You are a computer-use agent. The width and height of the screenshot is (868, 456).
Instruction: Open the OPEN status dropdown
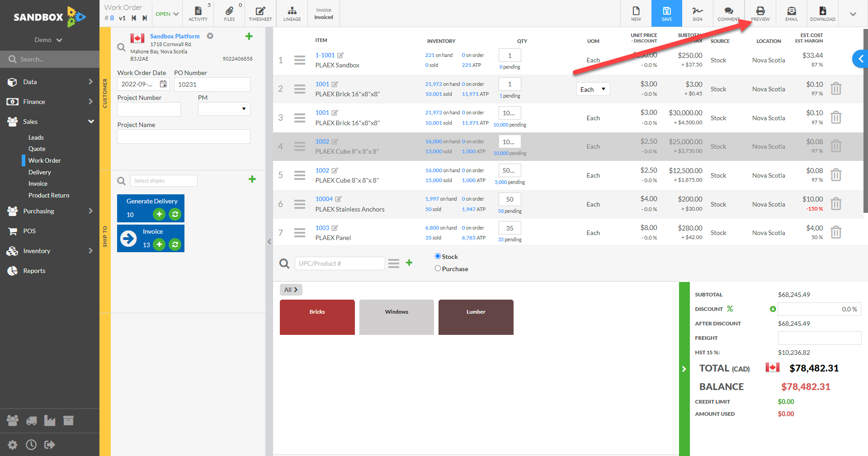(x=167, y=14)
